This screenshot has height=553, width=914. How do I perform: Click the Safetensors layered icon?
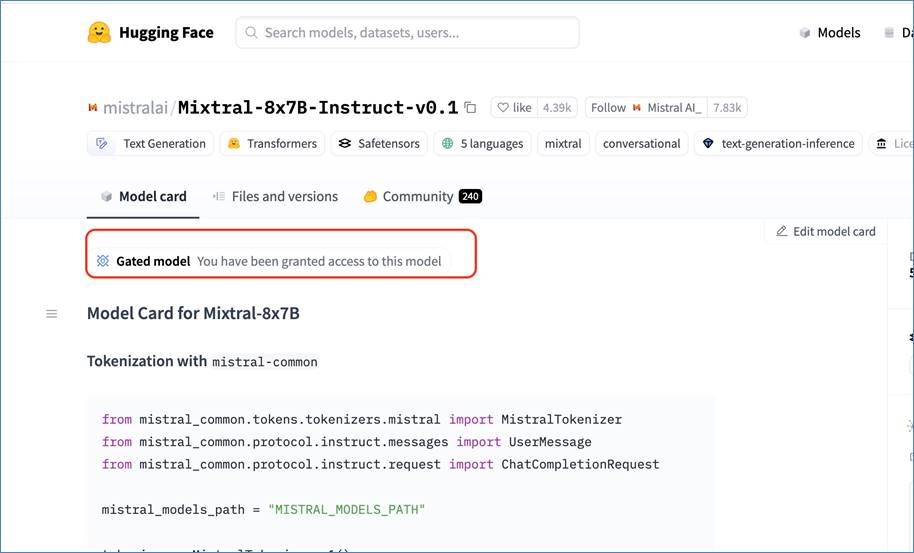(344, 143)
